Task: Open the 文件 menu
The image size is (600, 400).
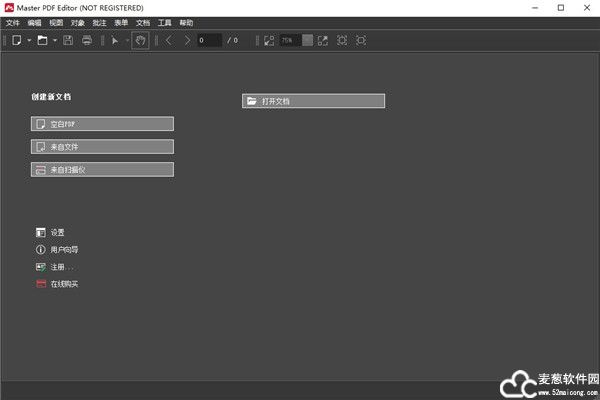Action: [x=13, y=22]
